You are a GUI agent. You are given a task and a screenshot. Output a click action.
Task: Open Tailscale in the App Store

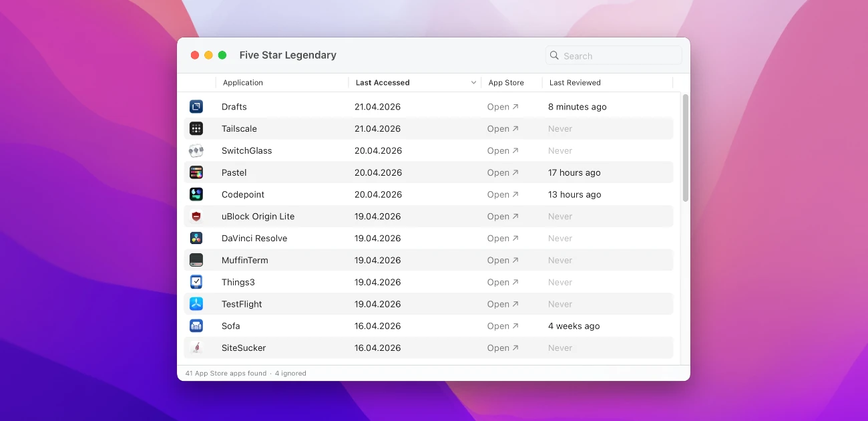(x=503, y=129)
